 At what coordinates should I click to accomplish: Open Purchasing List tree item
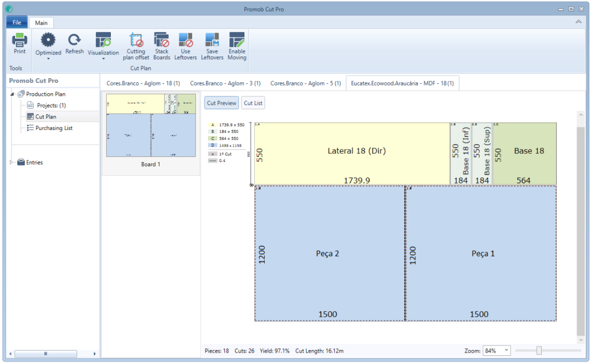(54, 128)
